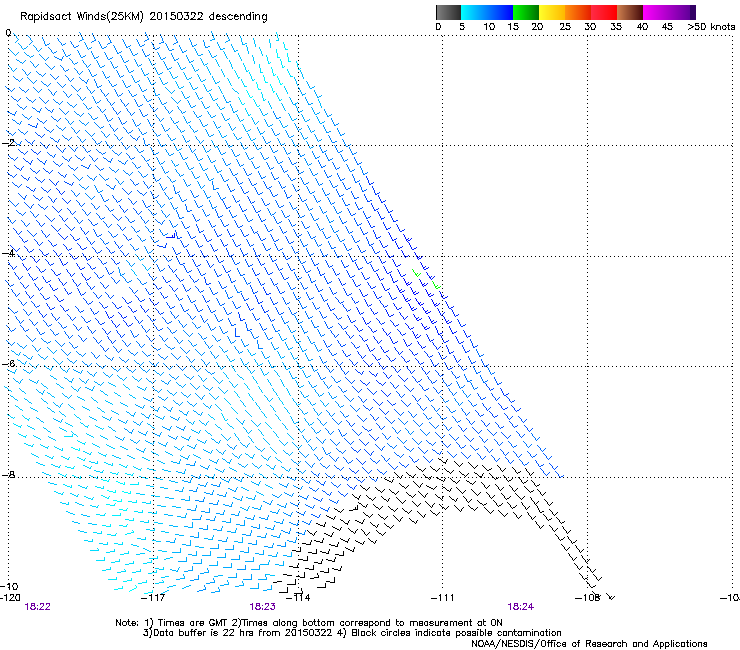Click the purple time stamp '18:24'
The width and height of the screenshot is (740, 650).
point(521,607)
